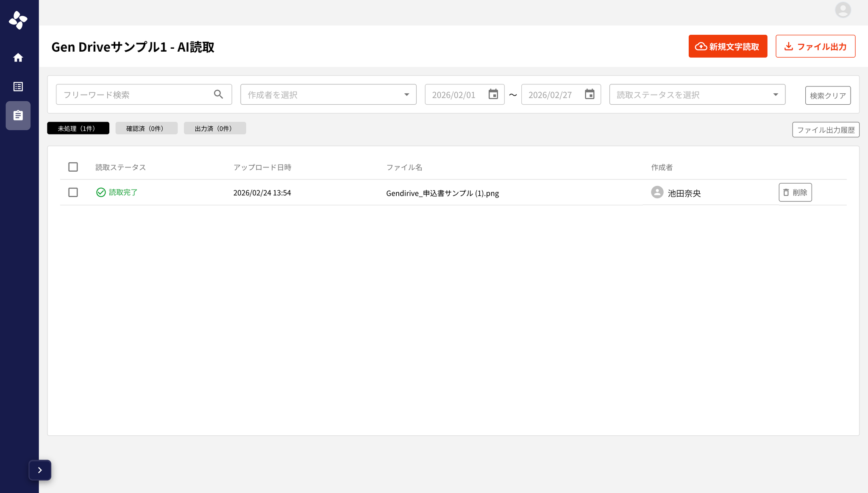Open start date calendar icon
The image size is (868, 493).
point(493,94)
